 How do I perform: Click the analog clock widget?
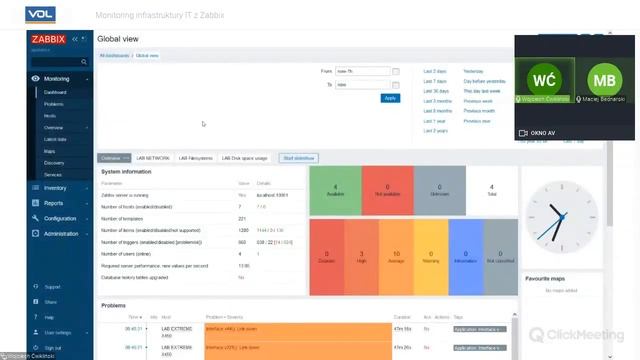[562, 217]
